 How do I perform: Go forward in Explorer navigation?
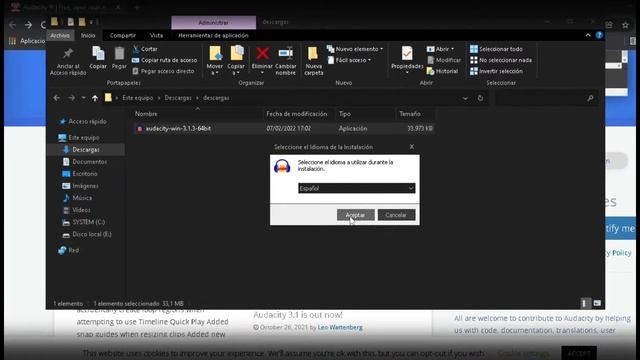point(71,98)
